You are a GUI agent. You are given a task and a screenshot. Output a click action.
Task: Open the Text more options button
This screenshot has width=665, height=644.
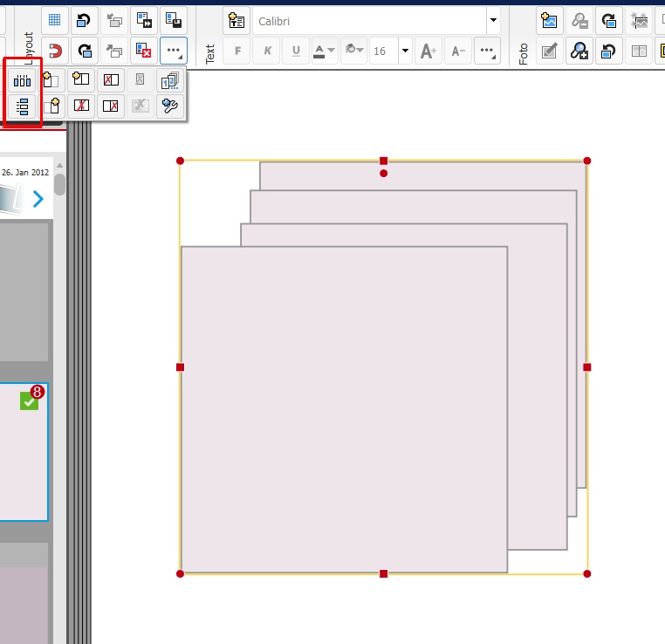(x=488, y=51)
